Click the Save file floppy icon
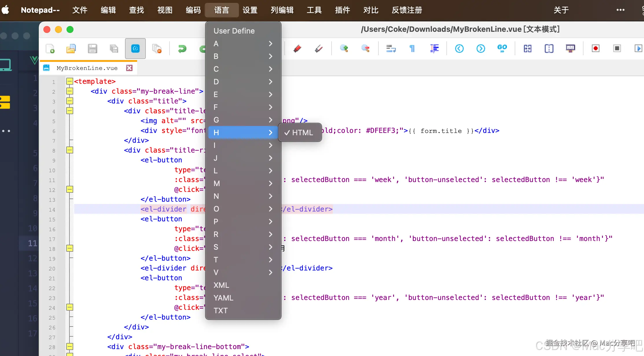The height and width of the screenshot is (356, 644). (93, 49)
